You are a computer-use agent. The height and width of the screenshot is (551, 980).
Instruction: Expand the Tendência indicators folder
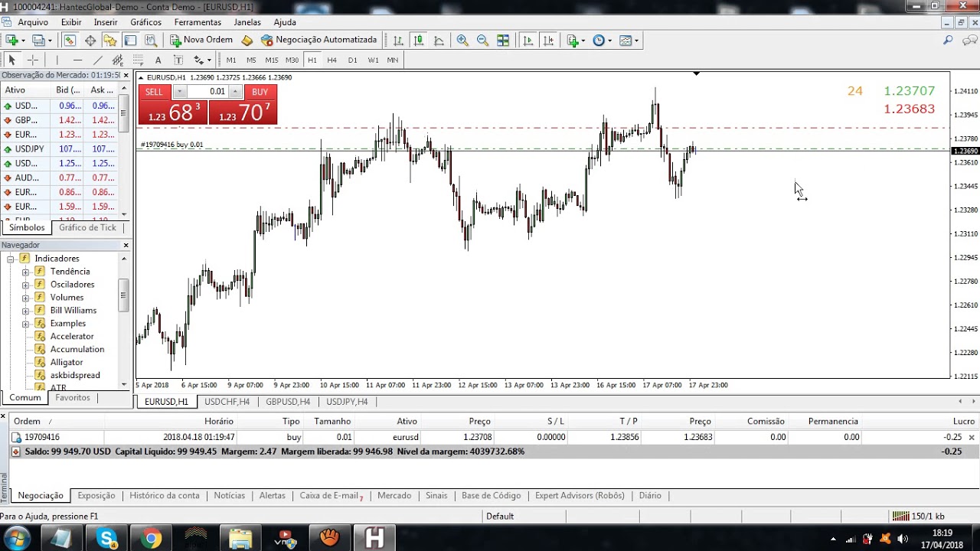click(x=25, y=272)
